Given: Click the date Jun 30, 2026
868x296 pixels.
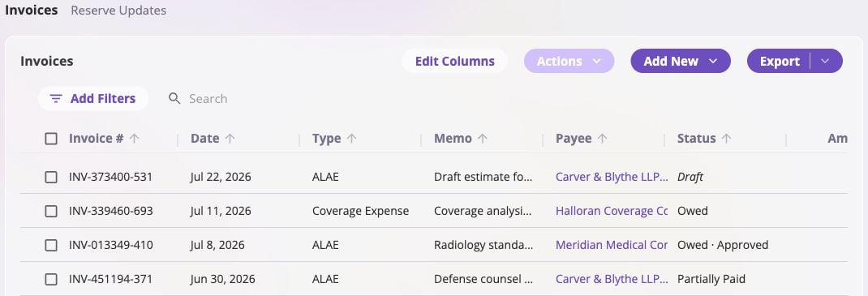Looking at the screenshot, I should (x=223, y=279).
